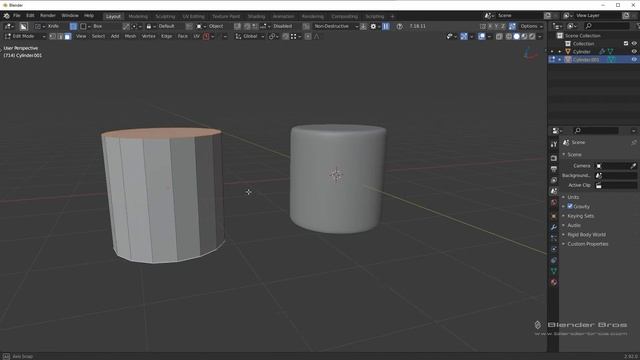Switch to the Shading workspace tab
Viewport: 640px width, 360px height.
[256, 16]
